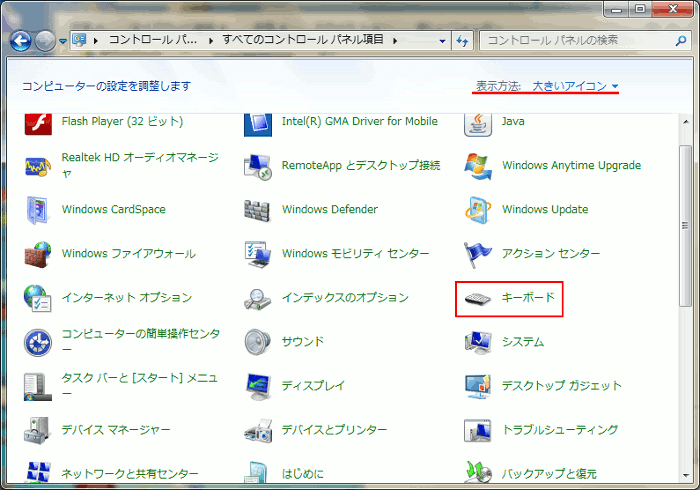This screenshot has height=490, width=700.
Task: Expand the recent pages arrow beside Forward
Action: tap(63, 41)
